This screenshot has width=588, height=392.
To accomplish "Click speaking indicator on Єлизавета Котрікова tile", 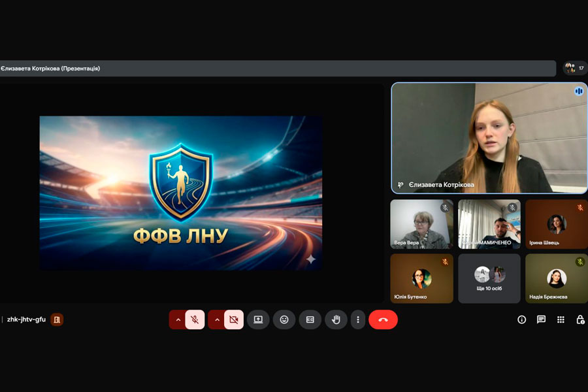I will pos(579,91).
